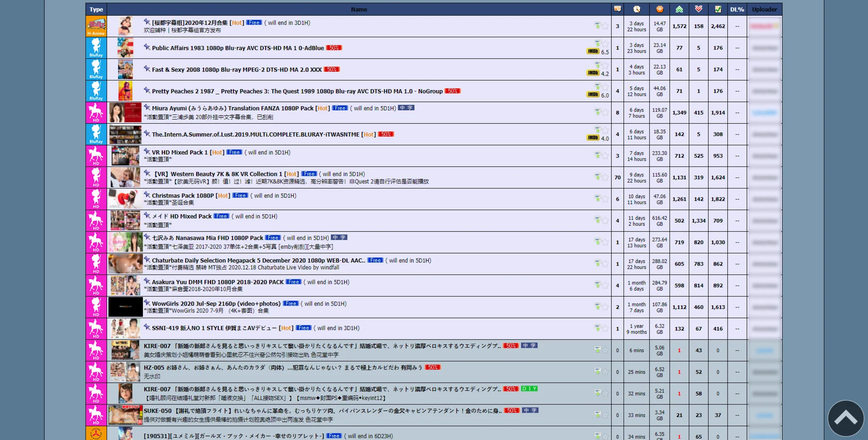Sort the list by Type column header
868x440 pixels.
[x=96, y=9]
